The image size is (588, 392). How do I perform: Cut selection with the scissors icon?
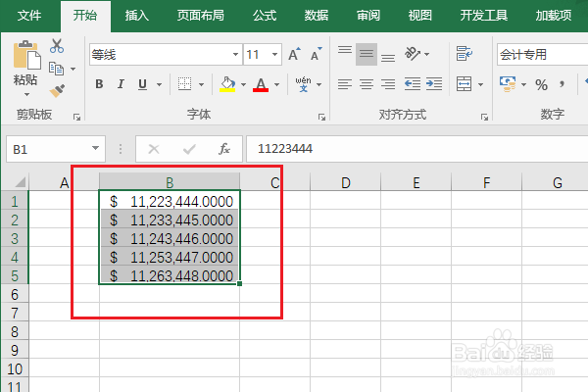pos(57,46)
